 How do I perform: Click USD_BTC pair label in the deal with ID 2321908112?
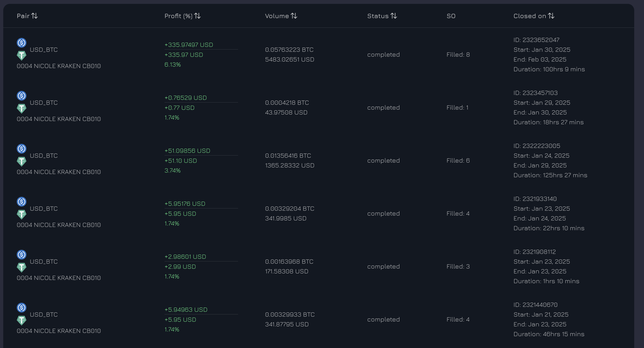click(x=44, y=262)
